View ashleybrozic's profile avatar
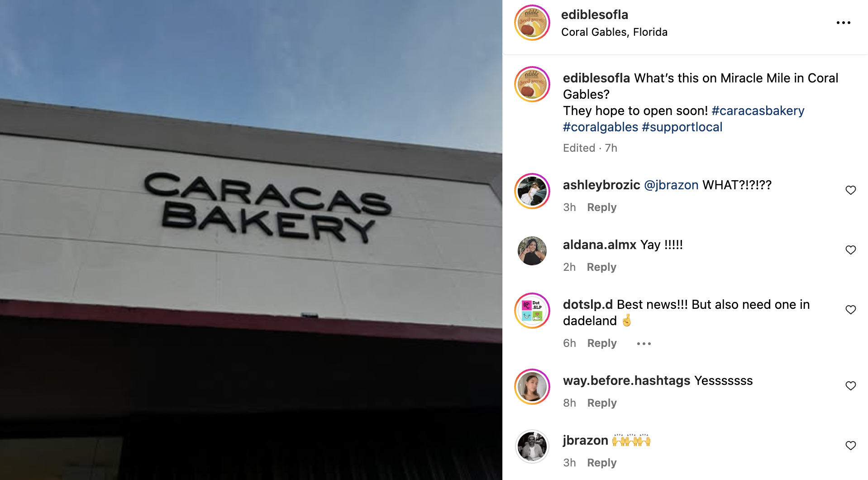 (x=532, y=191)
